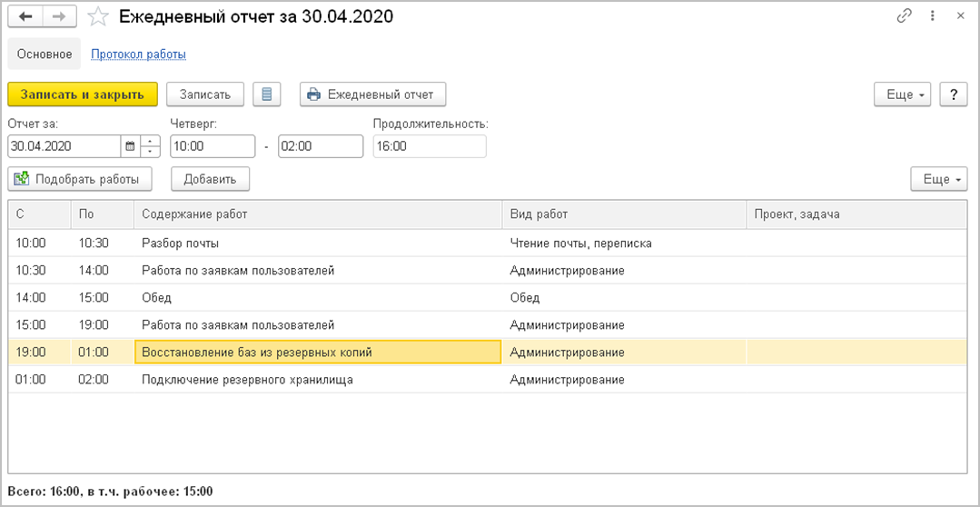Viewport: 980px width, 507px height.
Task: Click the Подобрать работы button
Action: [79, 179]
